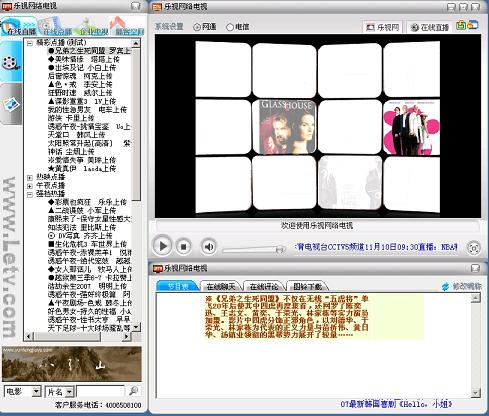Click the faded poster in the wall's bottom row
Image resolution: width=489 pixels, height=416 pixels.
coord(350,183)
